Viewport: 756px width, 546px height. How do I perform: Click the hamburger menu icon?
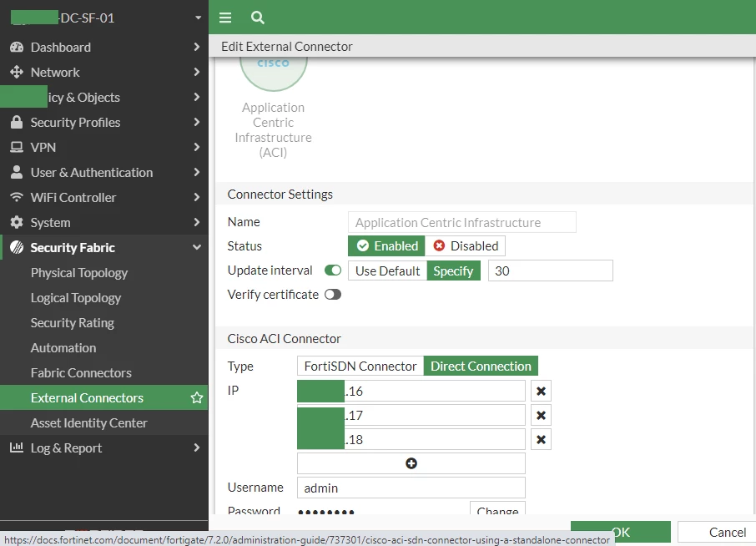pos(225,18)
